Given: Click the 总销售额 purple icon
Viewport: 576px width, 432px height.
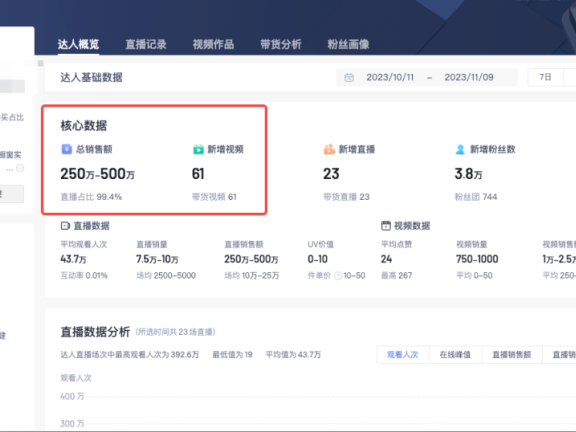Looking at the screenshot, I should pos(66,149).
